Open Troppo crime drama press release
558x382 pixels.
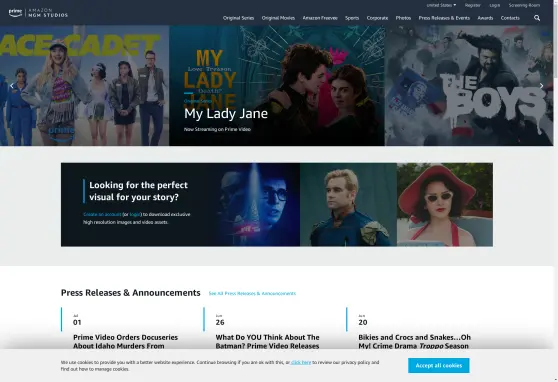click(414, 341)
